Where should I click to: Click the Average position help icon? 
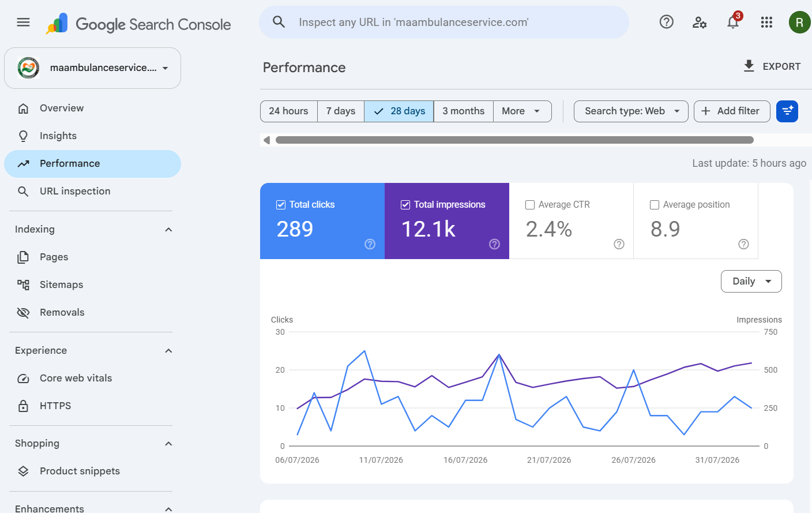coord(743,244)
